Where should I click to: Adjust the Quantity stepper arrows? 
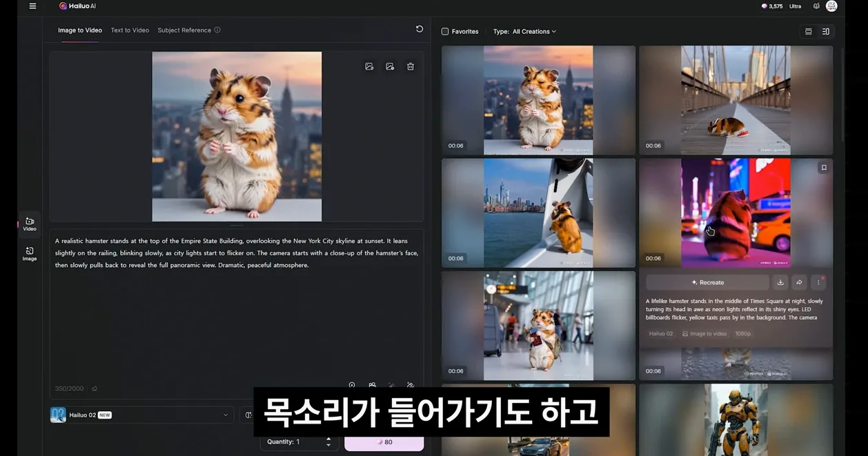pyautogui.click(x=328, y=442)
